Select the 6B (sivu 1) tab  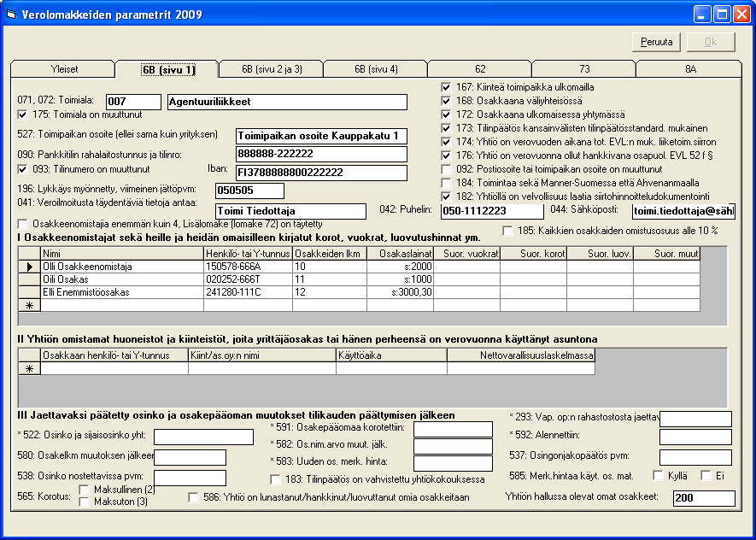[x=167, y=69]
